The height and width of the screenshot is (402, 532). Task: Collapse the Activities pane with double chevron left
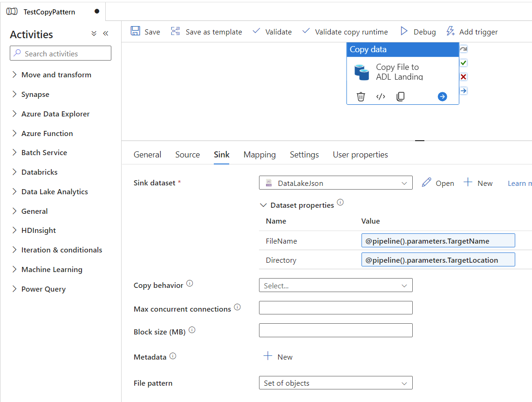[x=106, y=33]
